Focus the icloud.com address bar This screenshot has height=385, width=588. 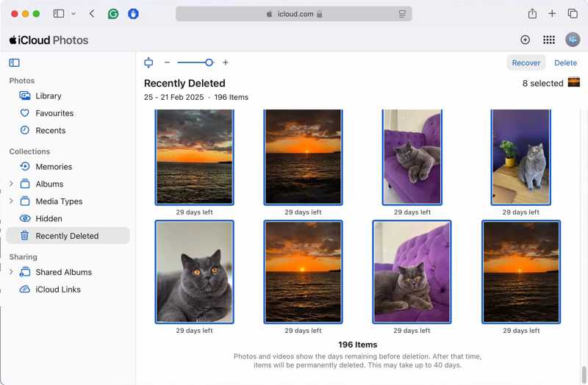pos(293,14)
